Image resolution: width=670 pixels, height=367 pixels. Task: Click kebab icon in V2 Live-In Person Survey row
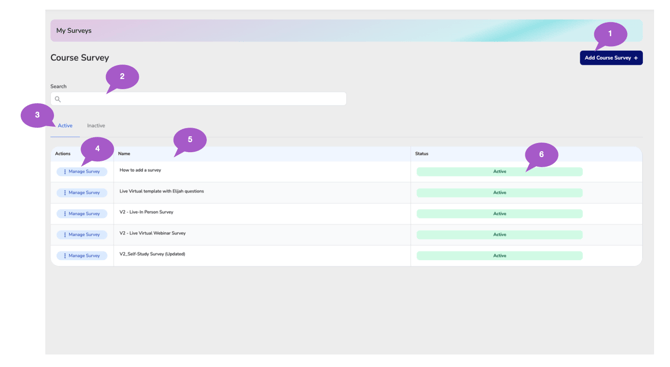click(x=65, y=214)
